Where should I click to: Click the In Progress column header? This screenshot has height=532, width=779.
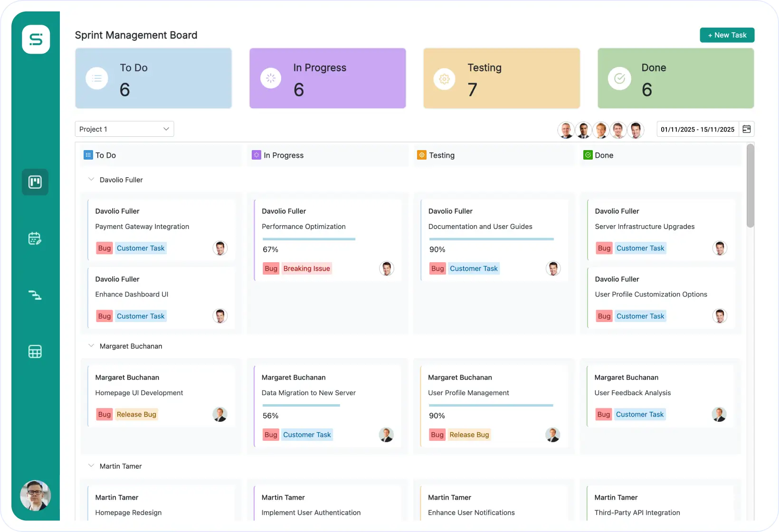point(283,155)
